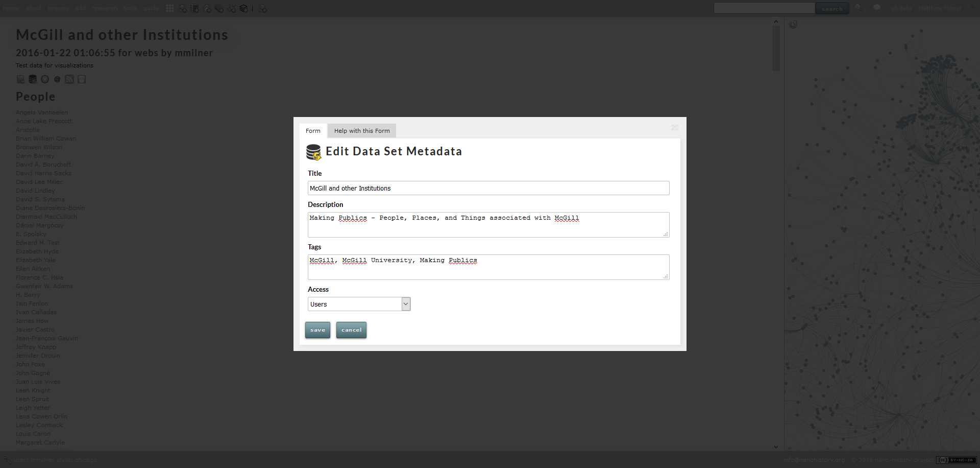Open the Diarmaid MacCulloch person link
This screenshot has width=980, height=468.
(x=46, y=217)
